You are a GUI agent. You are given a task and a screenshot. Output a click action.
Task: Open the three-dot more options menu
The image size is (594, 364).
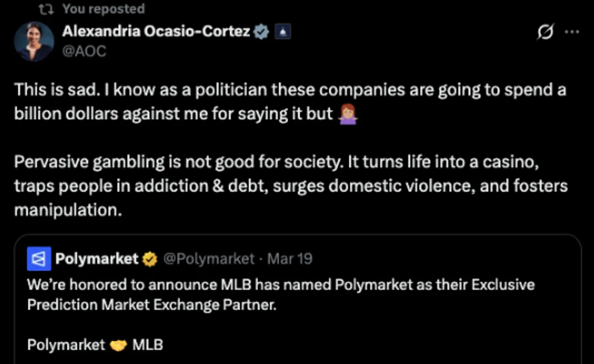click(x=572, y=32)
